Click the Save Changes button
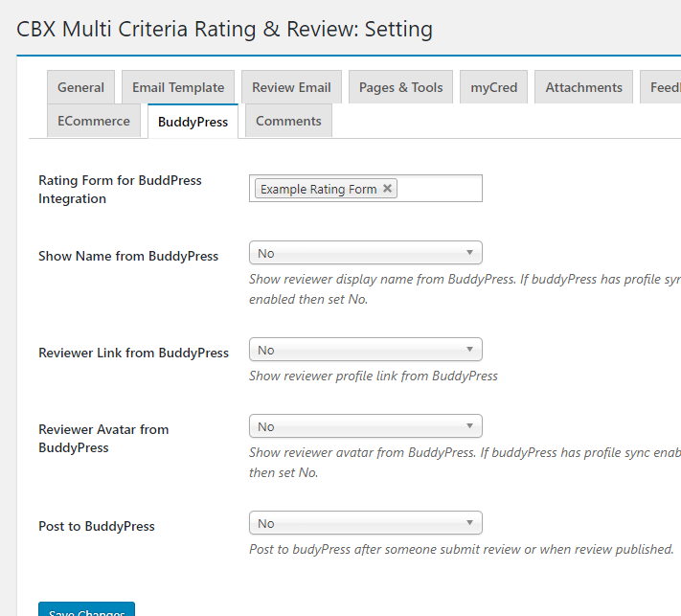Image resolution: width=681 pixels, height=616 pixels. tap(87, 609)
